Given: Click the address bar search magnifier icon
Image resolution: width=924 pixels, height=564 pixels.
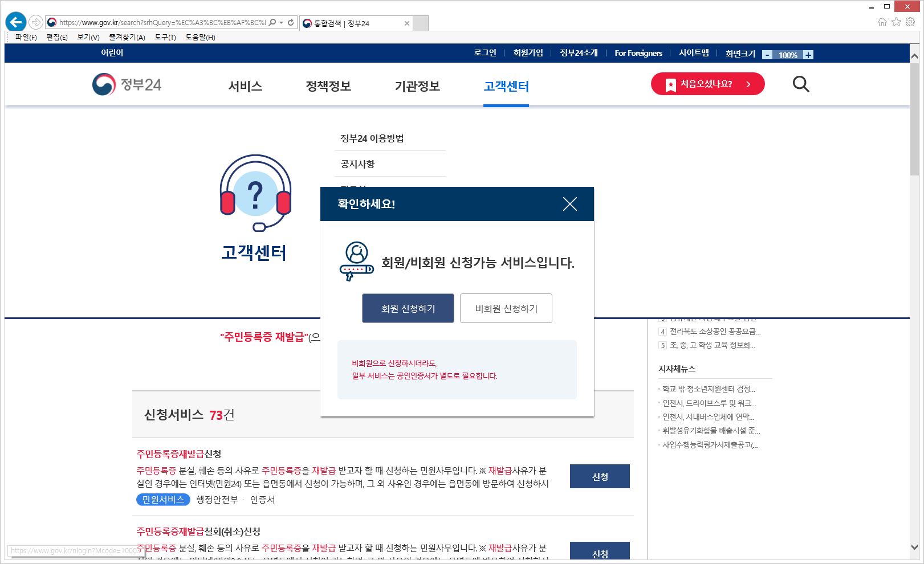Looking at the screenshot, I should 272,22.
